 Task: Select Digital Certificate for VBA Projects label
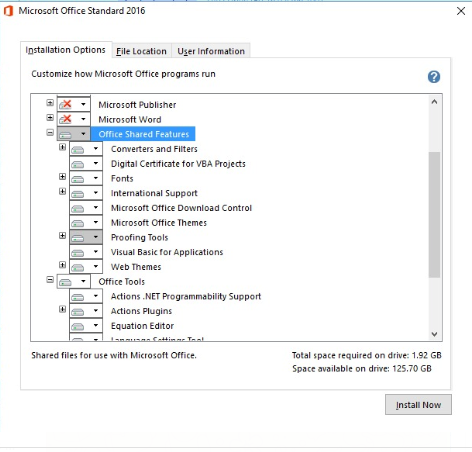coord(178,164)
